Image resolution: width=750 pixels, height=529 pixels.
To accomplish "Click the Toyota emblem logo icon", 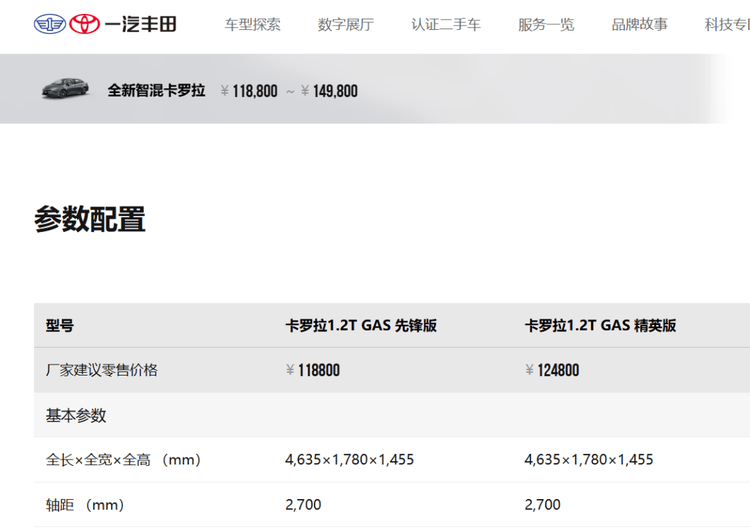I will point(84,24).
